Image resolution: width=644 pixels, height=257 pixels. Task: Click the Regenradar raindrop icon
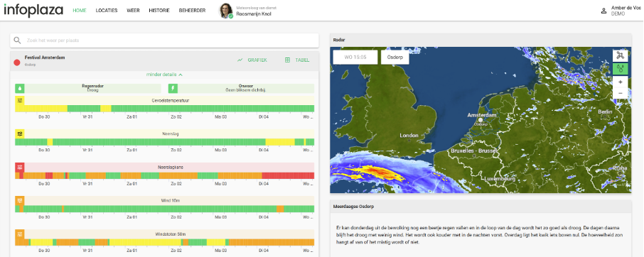click(x=20, y=89)
